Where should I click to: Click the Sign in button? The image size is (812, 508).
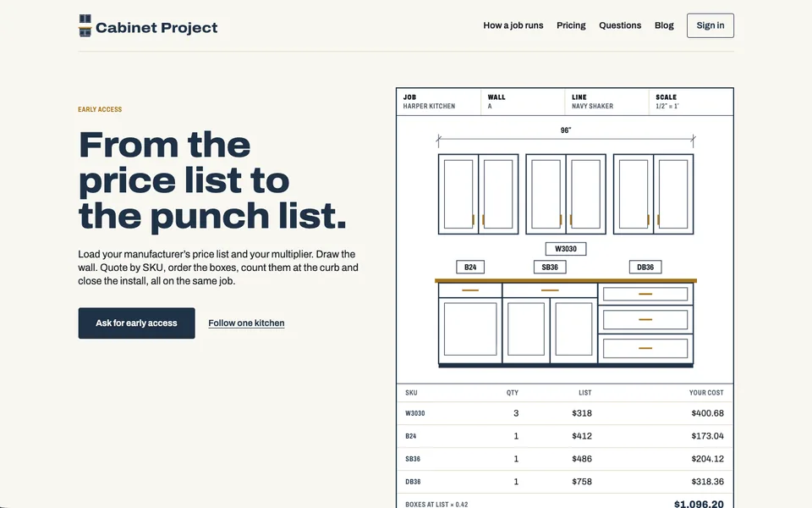point(710,25)
